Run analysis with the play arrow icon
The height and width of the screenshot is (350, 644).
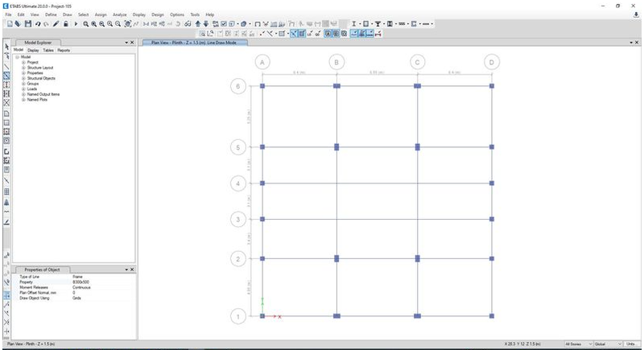pos(76,24)
